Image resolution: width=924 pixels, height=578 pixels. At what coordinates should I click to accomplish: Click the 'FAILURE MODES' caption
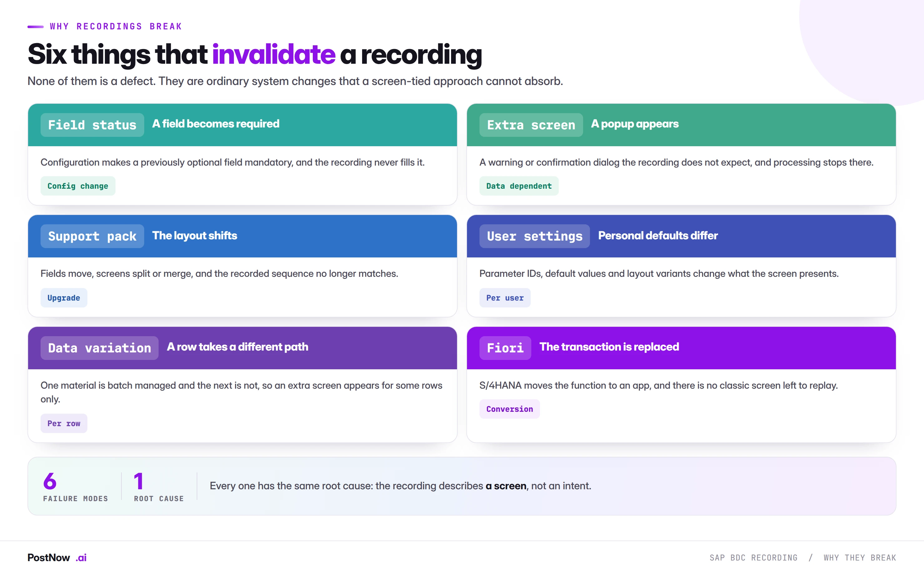click(x=76, y=499)
